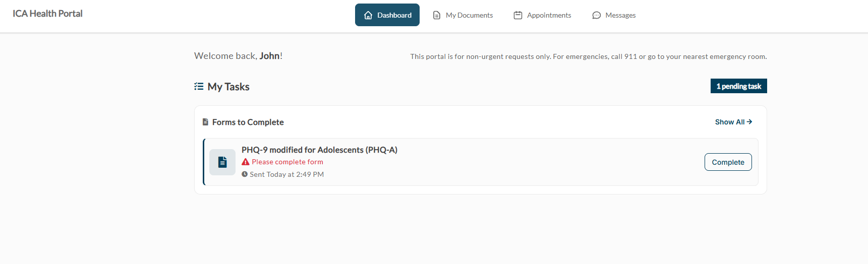Click the Show All link

[734, 122]
